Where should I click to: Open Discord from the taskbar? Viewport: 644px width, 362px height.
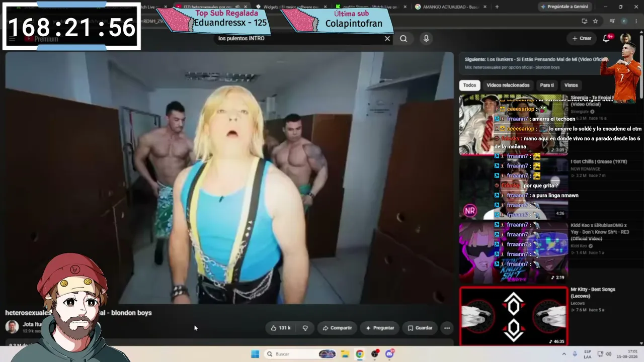[389, 354]
